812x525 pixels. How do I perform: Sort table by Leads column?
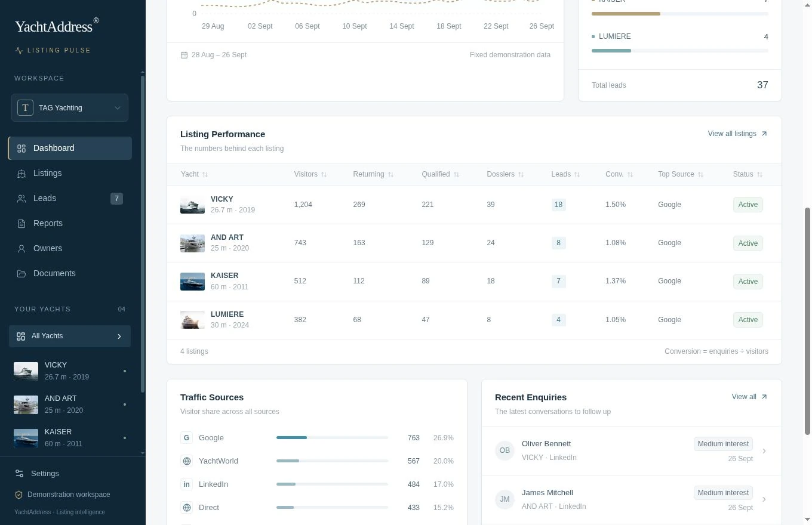click(565, 174)
